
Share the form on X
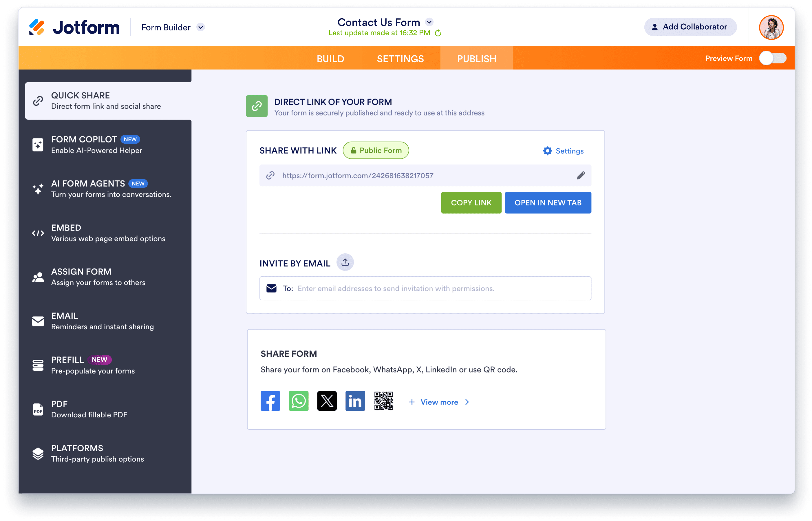[x=327, y=401]
